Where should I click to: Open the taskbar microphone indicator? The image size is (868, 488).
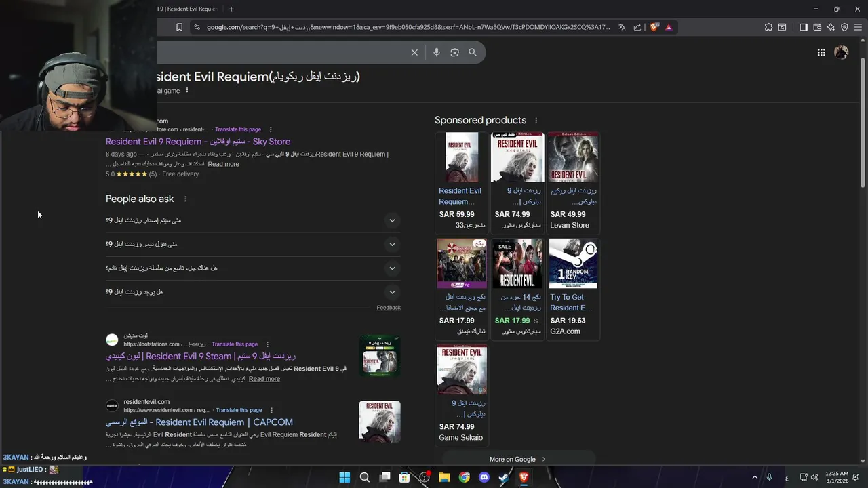769,477
